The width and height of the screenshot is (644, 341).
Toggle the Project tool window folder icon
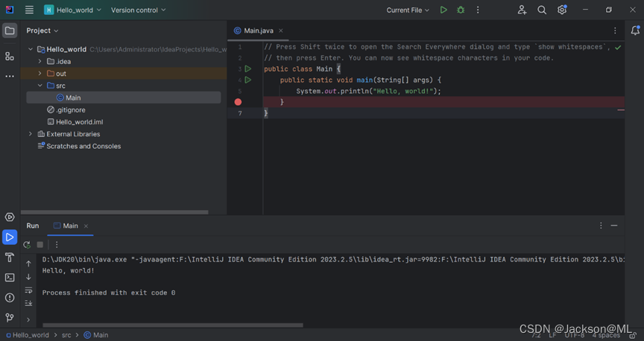pos(10,31)
